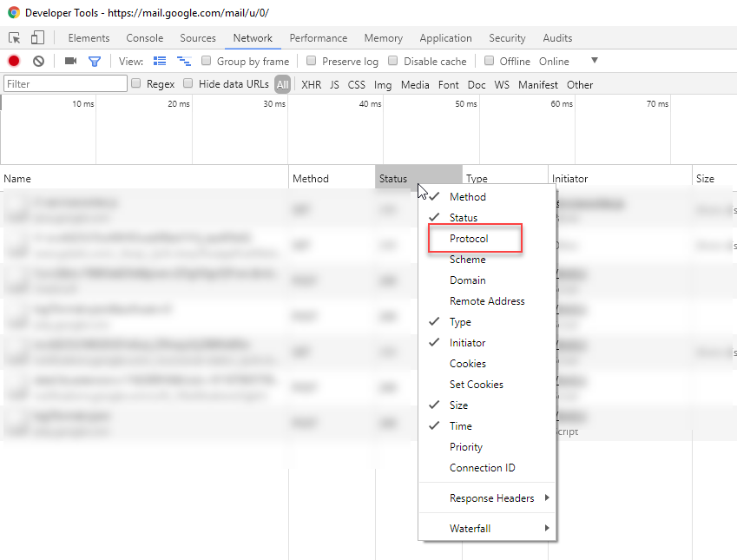Filter requests by XHR type
Viewport: 737px width, 560px height.
pyautogui.click(x=311, y=85)
